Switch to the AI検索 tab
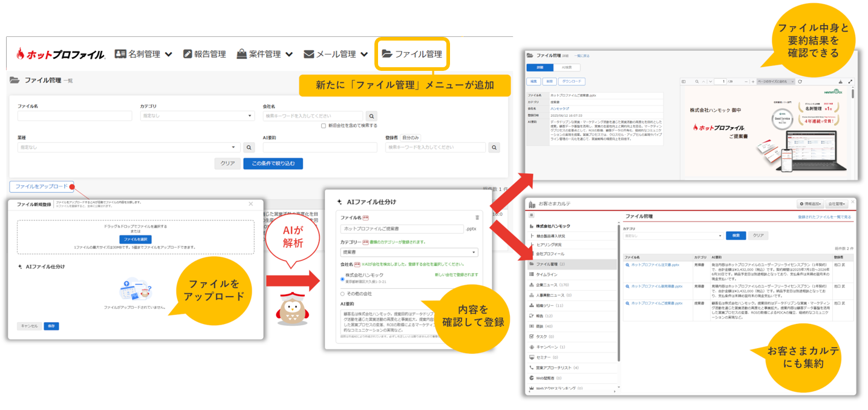868x410 pixels. tap(567, 67)
